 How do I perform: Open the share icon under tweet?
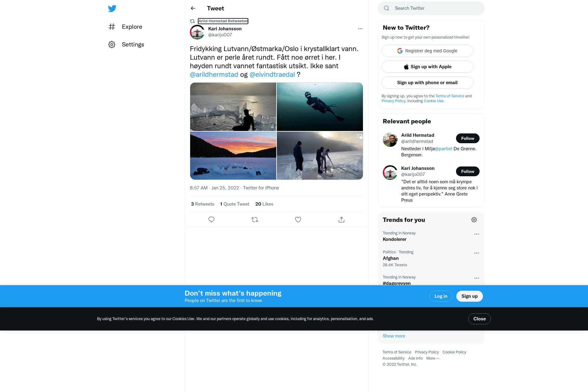(341, 220)
